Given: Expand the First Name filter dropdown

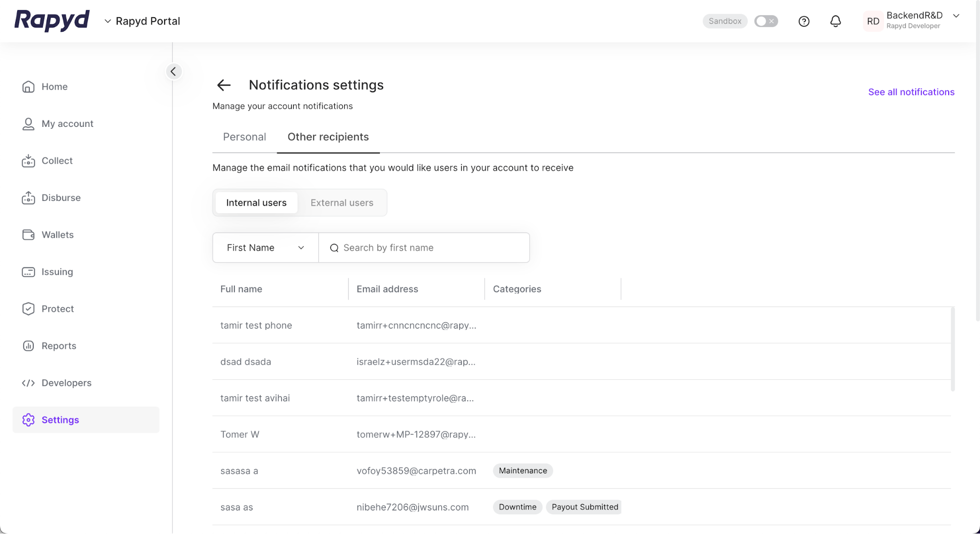Looking at the screenshot, I should 265,248.
